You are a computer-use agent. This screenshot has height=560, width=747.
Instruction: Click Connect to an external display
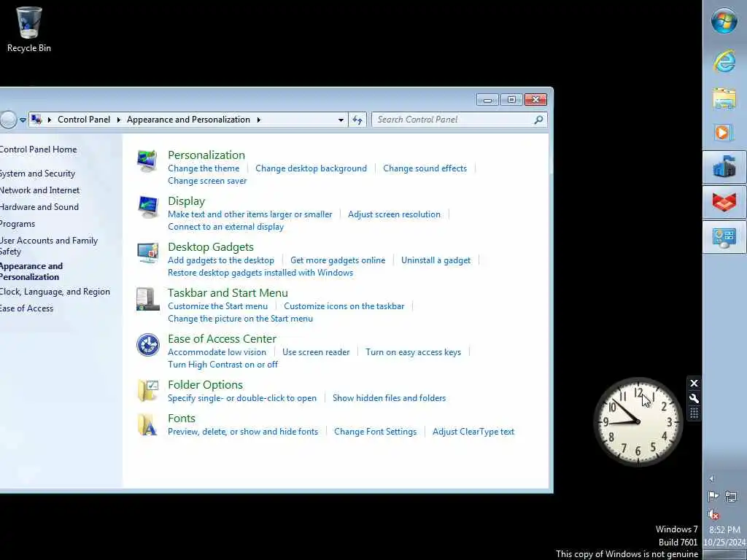point(226,227)
